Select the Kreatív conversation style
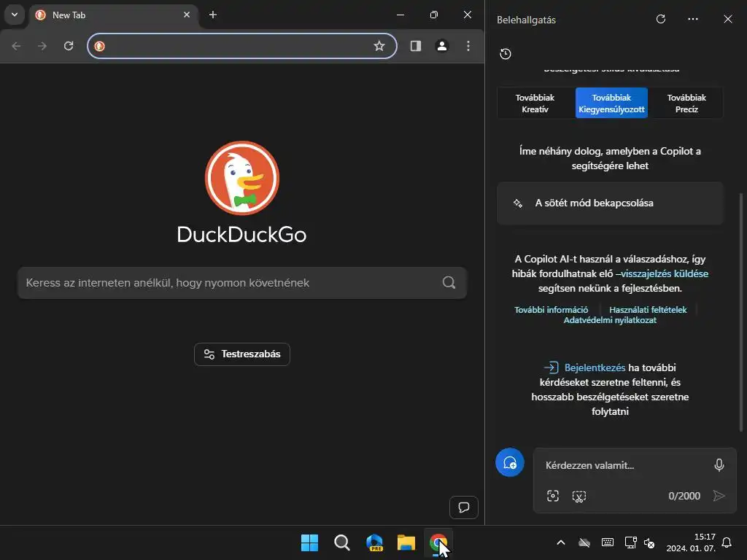 535,103
